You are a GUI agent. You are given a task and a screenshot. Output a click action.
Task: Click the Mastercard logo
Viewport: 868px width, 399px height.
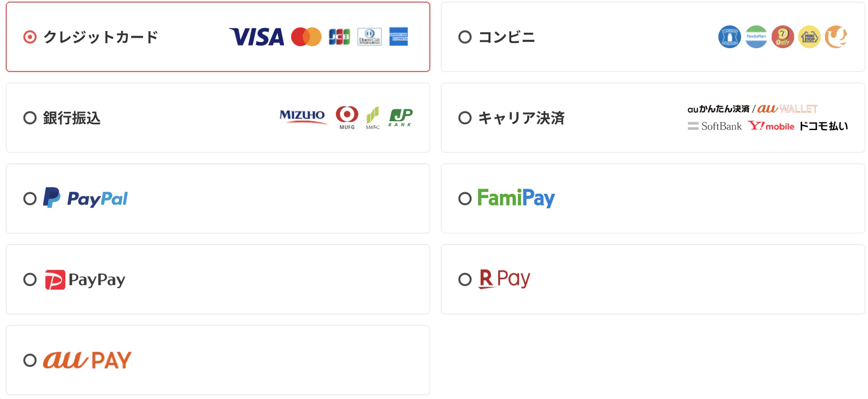click(306, 37)
